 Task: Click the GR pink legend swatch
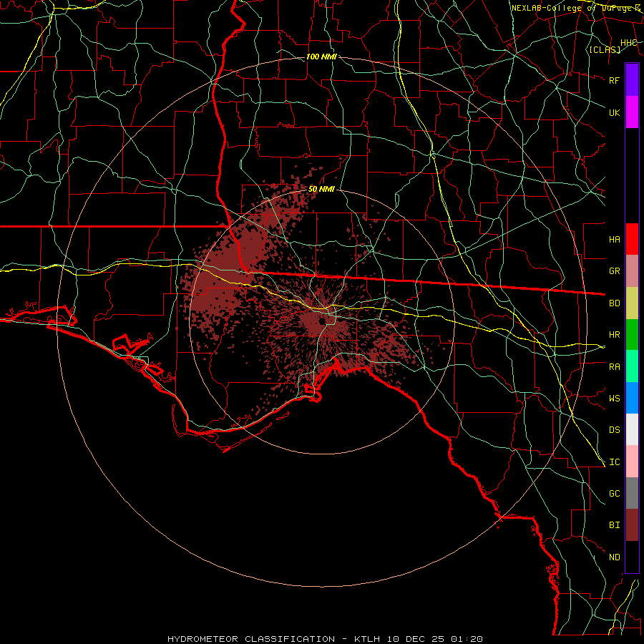pos(632,271)
